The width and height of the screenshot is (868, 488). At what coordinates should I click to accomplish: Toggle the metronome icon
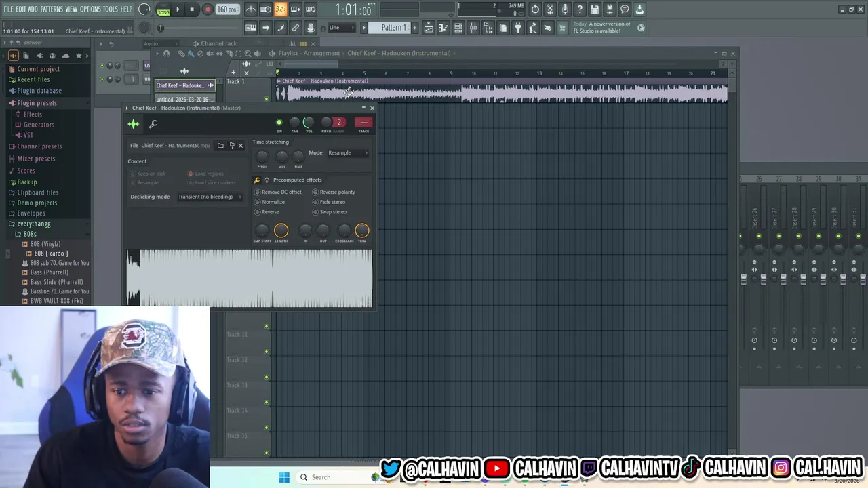tap(251, 9)
